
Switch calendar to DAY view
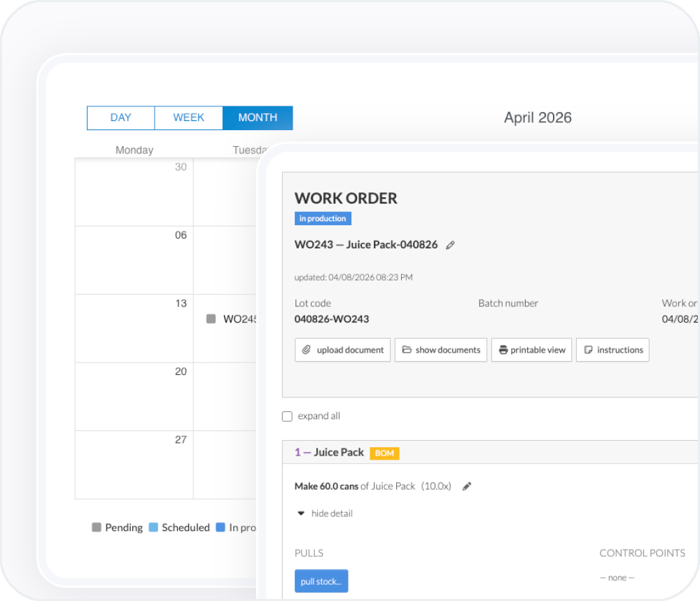(x=120, y=118)
